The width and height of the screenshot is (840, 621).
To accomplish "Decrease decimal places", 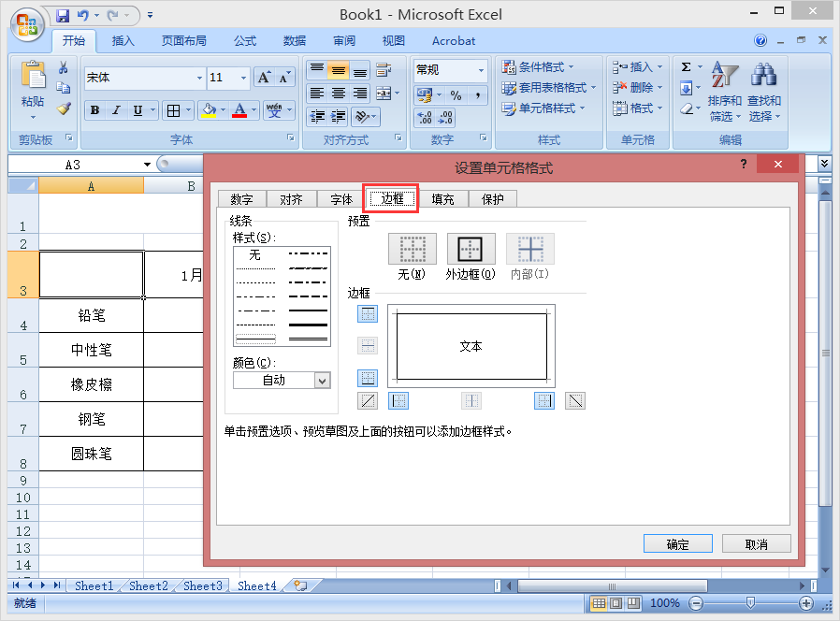I will click(445, 117).
